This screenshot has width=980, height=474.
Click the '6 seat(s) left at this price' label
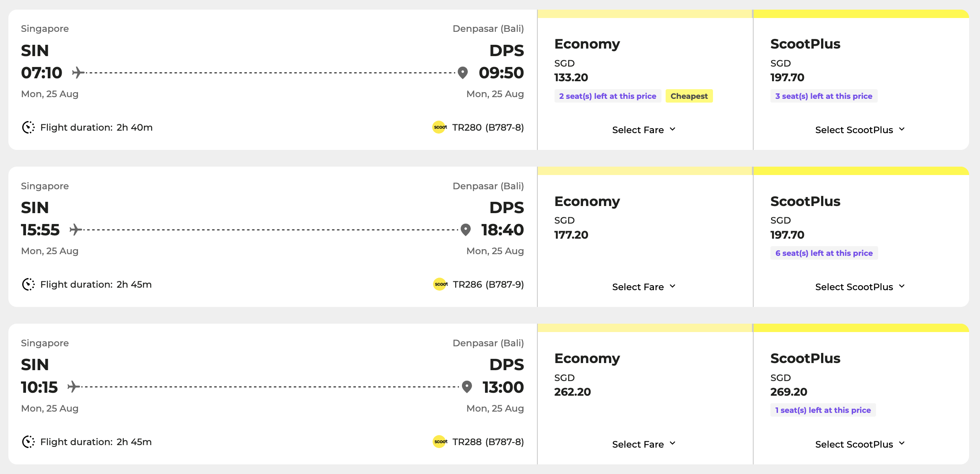824,253
